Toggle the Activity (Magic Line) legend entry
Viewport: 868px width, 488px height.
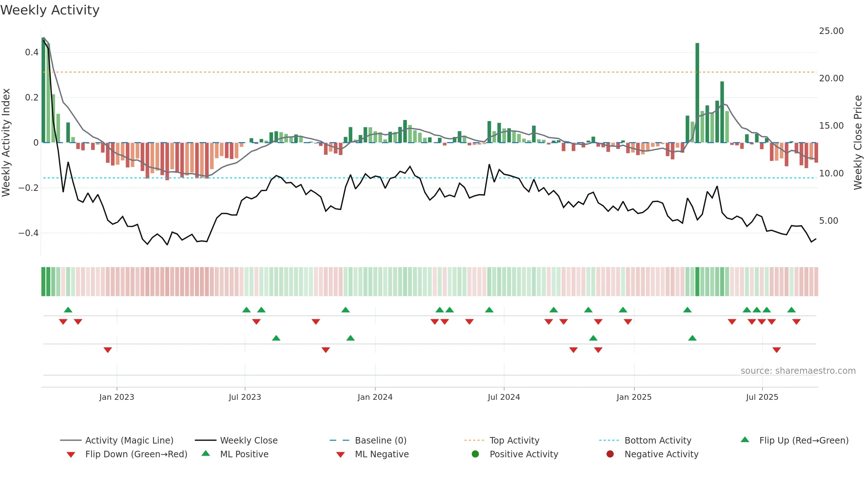pyautogui.click(x=117, y=440)
